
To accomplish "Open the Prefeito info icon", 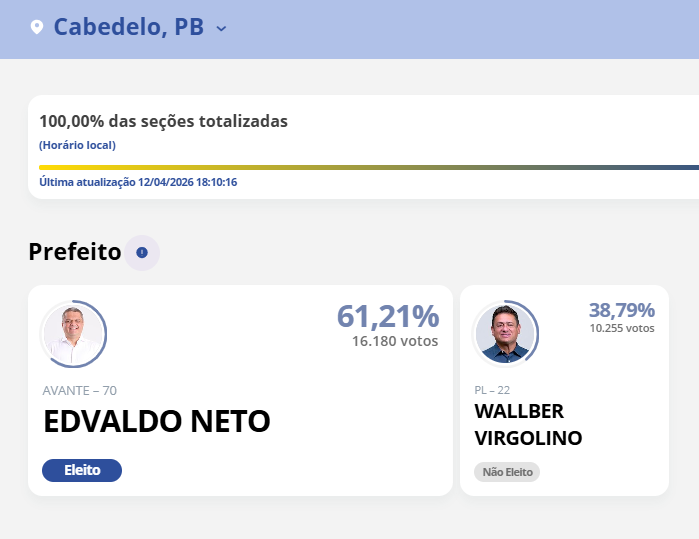I will coord(142,252).
